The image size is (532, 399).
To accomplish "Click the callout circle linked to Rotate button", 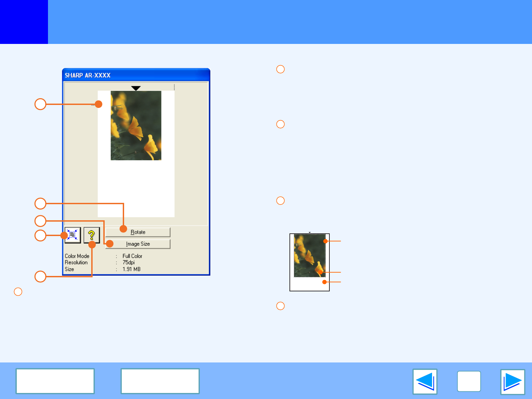I will tap(40, 204).
